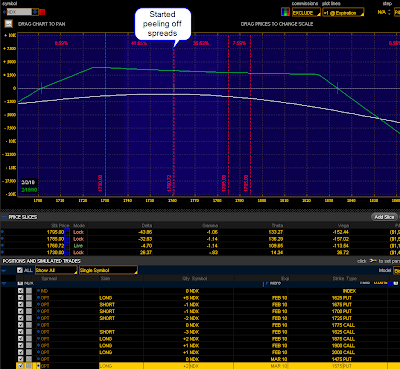This screenshot has height=369, width=400.
Task: Click Lock mode on the 1730.00 slice row
Action: (x=78, y=252)
